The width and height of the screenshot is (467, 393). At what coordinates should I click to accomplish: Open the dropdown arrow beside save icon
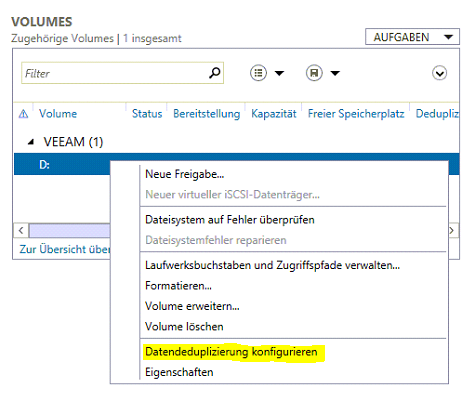pos(335,73)
